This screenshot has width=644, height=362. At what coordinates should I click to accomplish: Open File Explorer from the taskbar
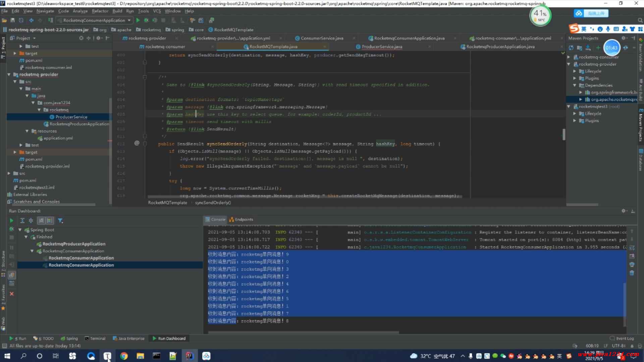pos(140,356)
